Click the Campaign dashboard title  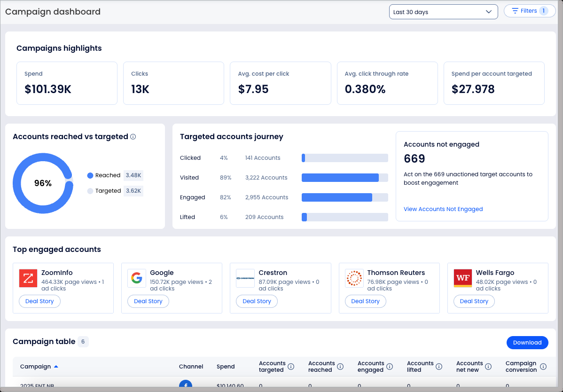click(x=53, y=12)
